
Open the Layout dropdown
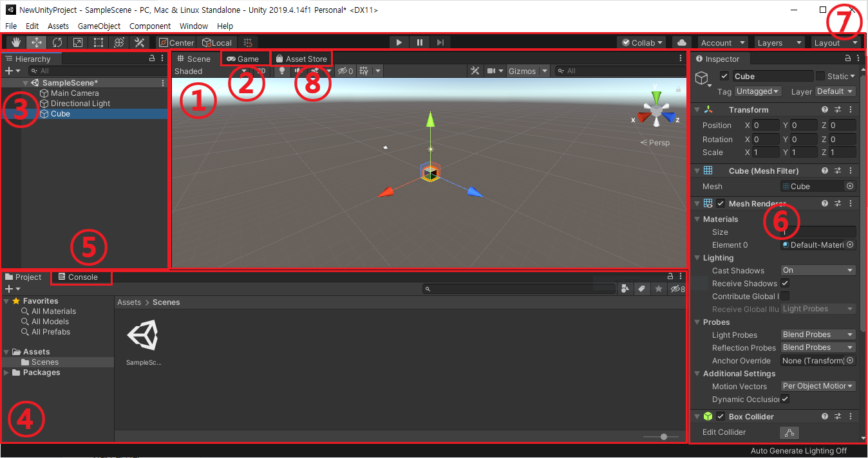tap(836, 42)
